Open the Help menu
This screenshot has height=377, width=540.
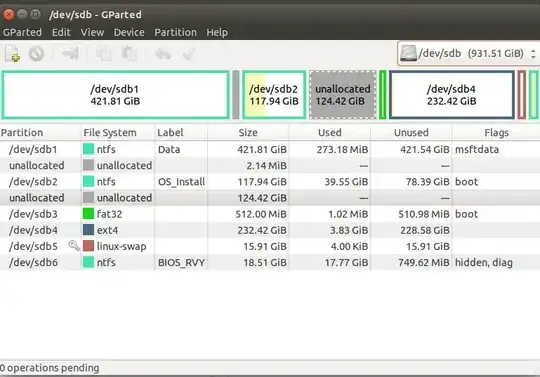click(217, 32)
